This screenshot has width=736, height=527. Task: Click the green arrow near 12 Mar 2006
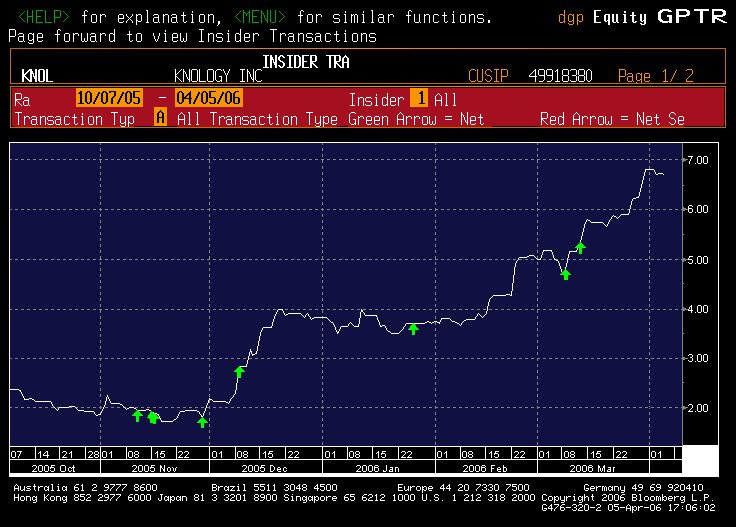pos(580,247)
